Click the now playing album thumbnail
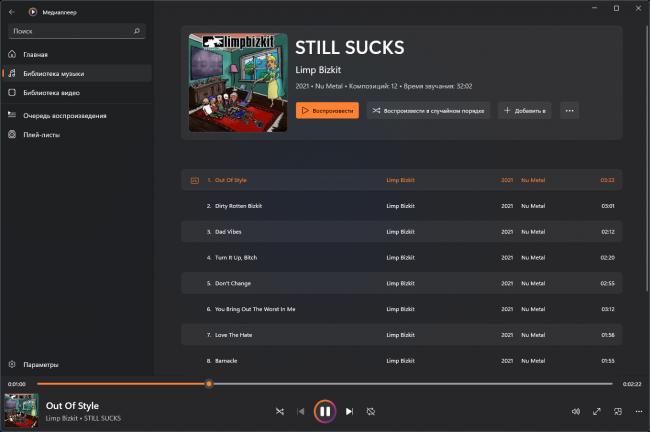 (21, 410)
